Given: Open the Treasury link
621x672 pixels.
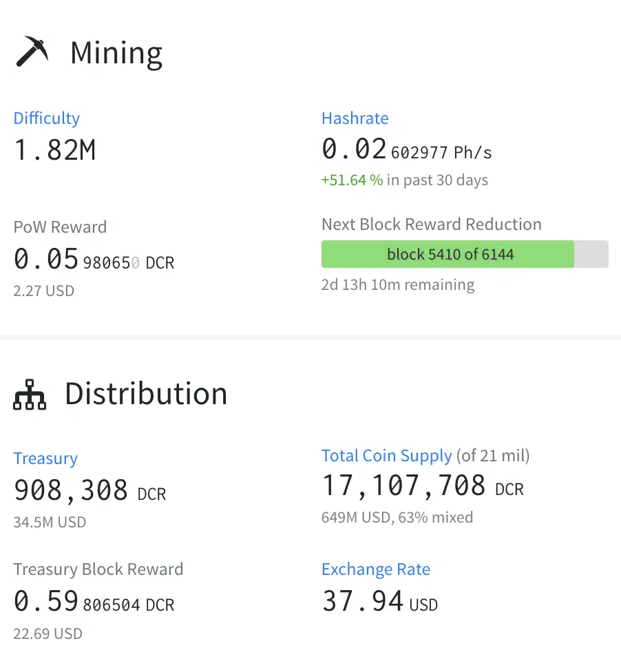Looking at the screenshot, I should tap(45, 459).
